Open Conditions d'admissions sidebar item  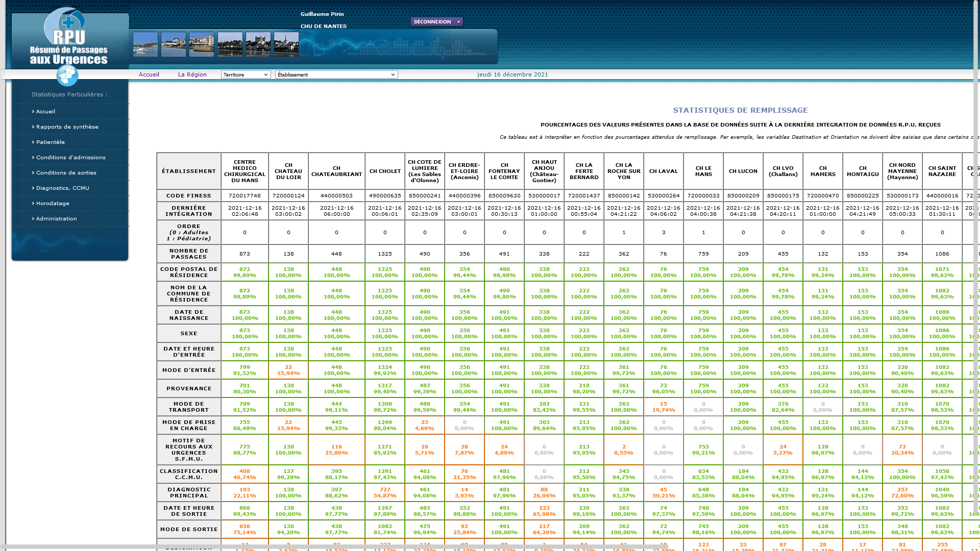tap(70, 157)
